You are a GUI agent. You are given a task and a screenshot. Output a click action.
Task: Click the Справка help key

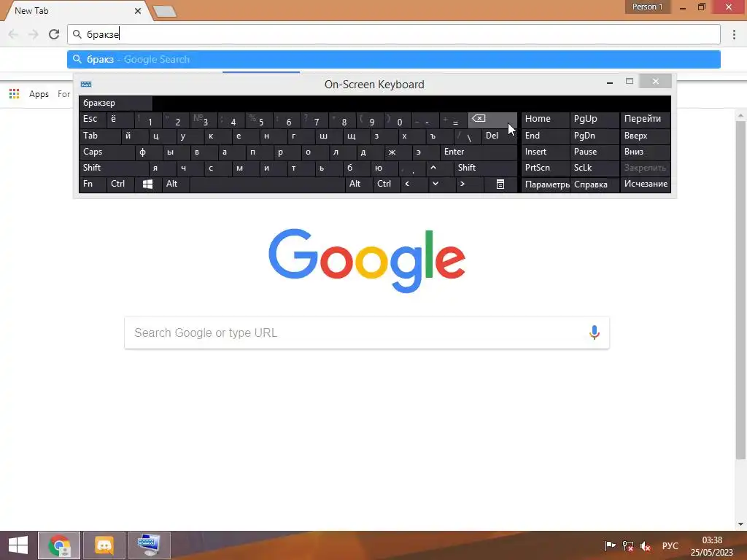(595, 184)
